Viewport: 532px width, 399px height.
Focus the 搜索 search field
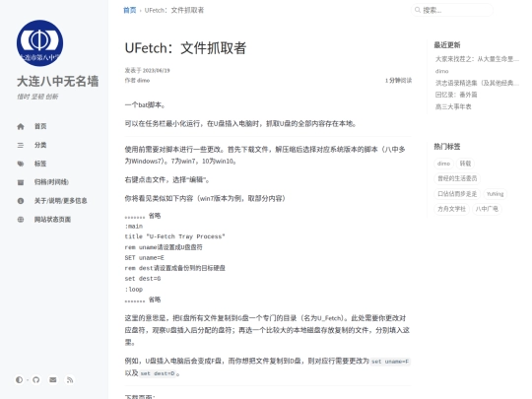click(x=452, y=10)
